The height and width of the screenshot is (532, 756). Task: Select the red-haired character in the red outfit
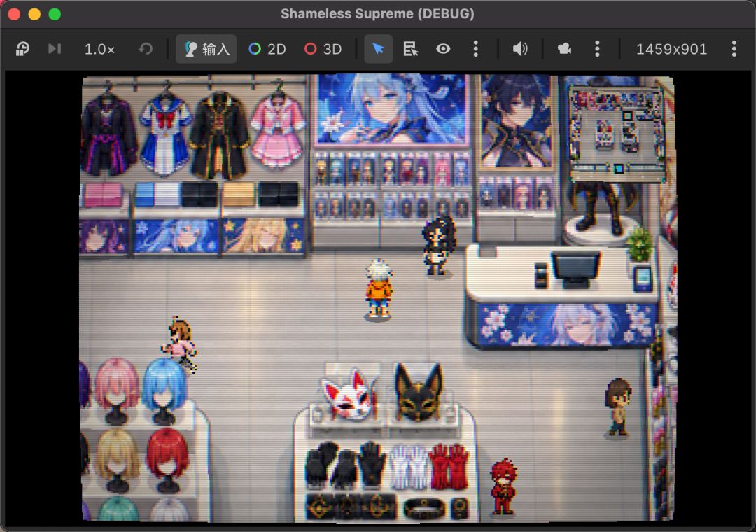503,486
